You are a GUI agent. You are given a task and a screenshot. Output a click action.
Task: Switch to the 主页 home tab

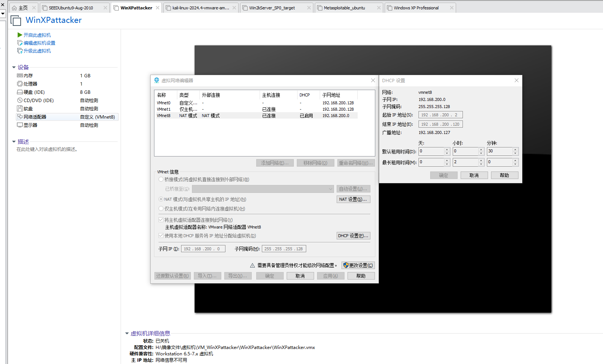23,8
